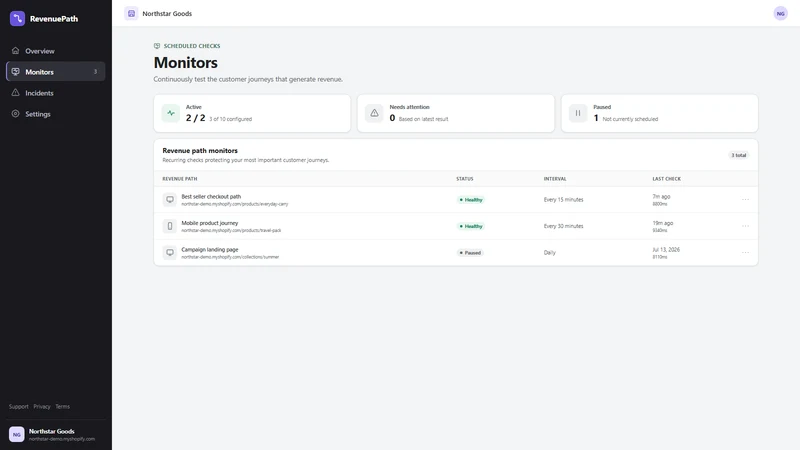Image resolution: width=800 pixels, height=450 pixels.
Task: Open the NG user avatar menu
Action: 780,13
